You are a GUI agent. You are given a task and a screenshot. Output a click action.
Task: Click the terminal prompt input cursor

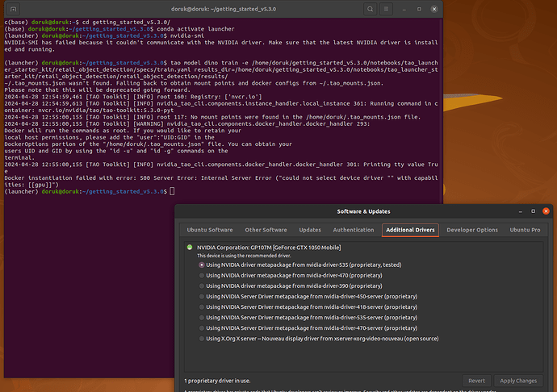172,191
